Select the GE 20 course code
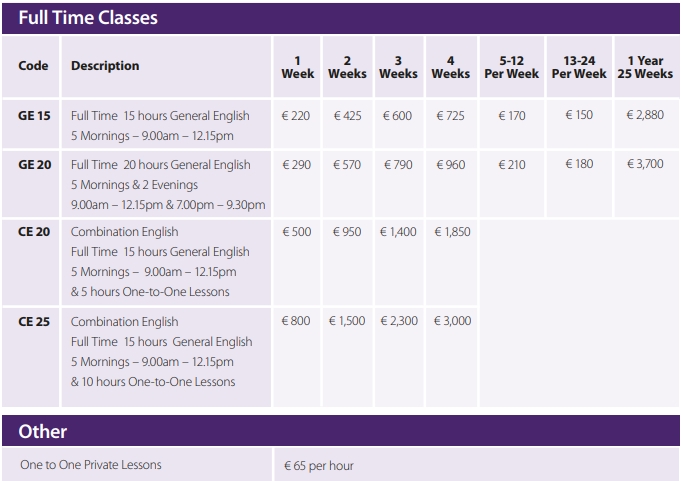 coord(34,165)
